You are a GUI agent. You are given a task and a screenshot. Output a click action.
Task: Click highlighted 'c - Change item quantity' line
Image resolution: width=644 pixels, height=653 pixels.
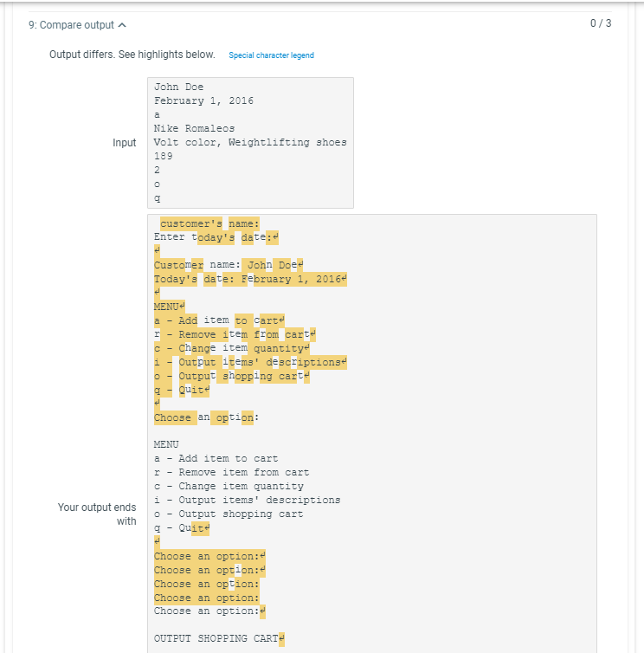click(x=231, y=348)
